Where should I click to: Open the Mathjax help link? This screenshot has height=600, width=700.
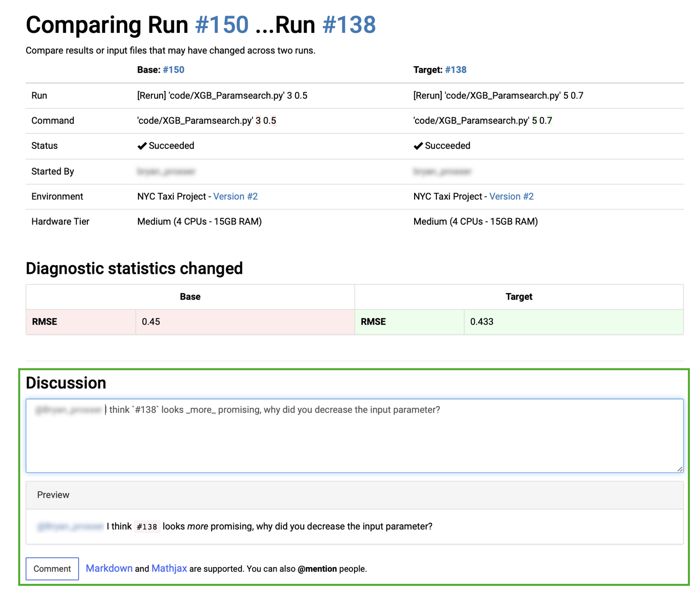click(x=169, y=569)
